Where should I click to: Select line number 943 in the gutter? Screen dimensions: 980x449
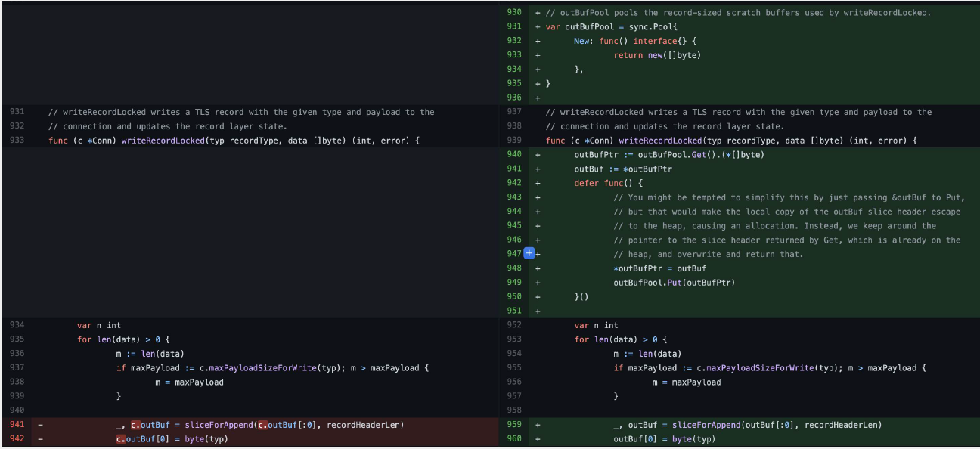pos(514,197)
